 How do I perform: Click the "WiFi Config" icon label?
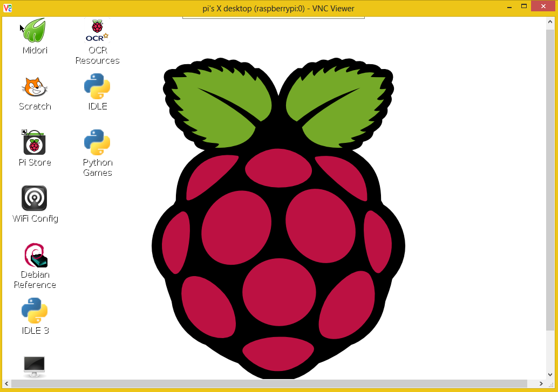35,218
